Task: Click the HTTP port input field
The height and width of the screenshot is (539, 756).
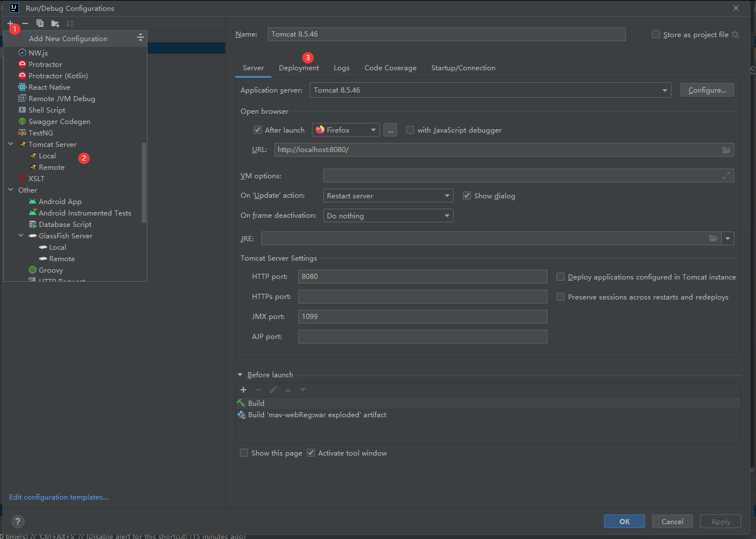Action: [x=423, y=277]
